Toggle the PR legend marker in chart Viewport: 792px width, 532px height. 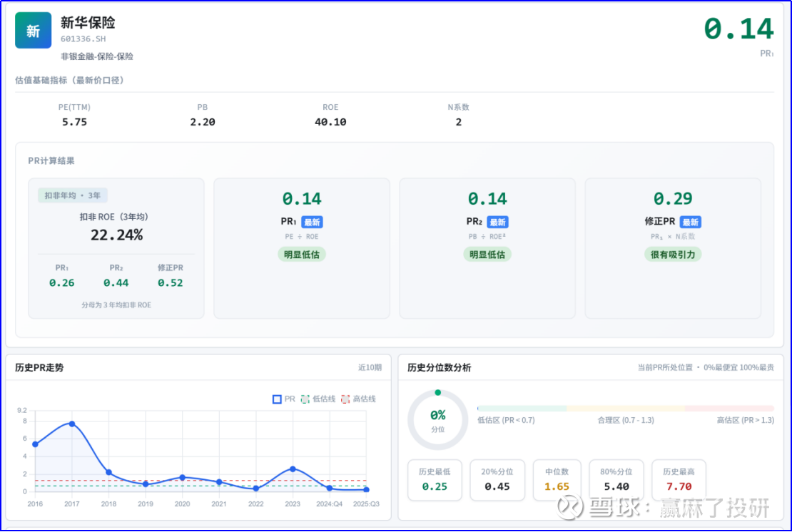277,399
